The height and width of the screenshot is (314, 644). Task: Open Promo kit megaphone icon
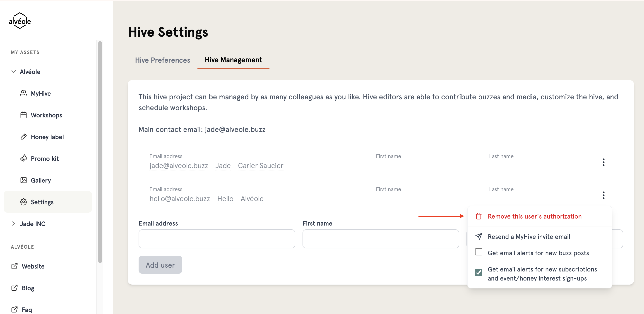pos(24,158)
